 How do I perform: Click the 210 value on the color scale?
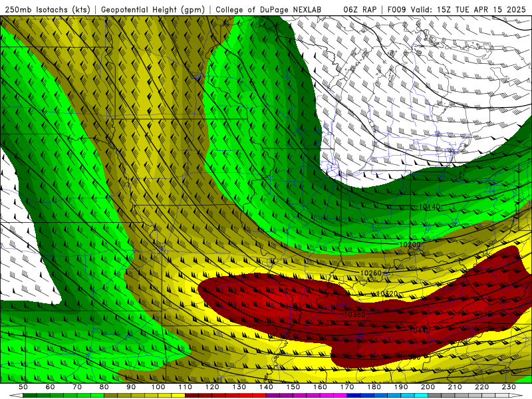tap(455, 387)
